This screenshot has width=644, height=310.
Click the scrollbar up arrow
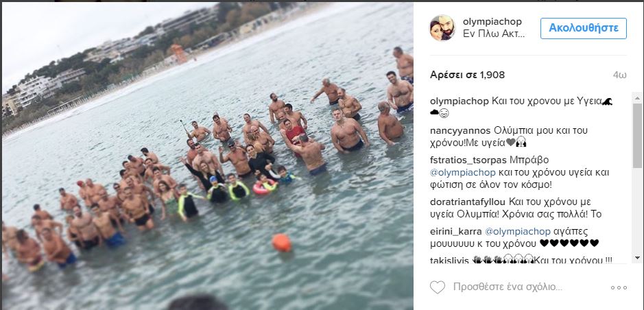tap(637, 99)
